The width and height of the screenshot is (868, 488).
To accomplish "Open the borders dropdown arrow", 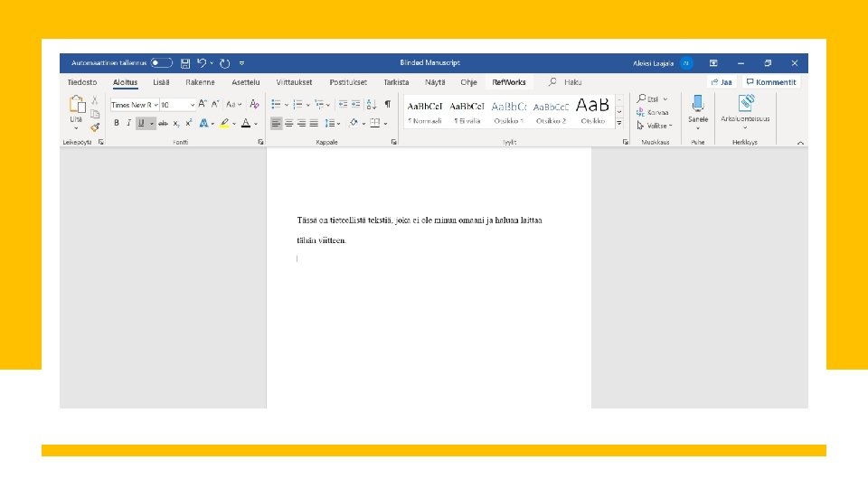I will click(x=385, y=124).
